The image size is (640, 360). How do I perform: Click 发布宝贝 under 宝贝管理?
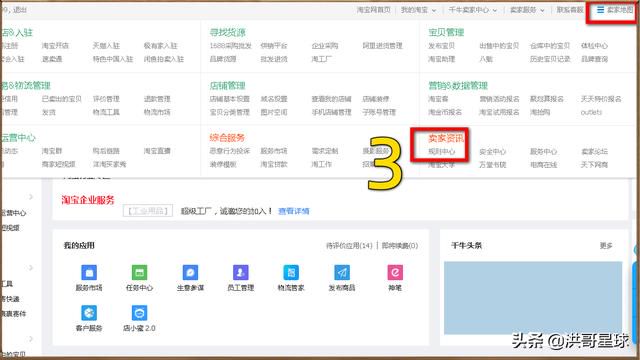[442, 46]
